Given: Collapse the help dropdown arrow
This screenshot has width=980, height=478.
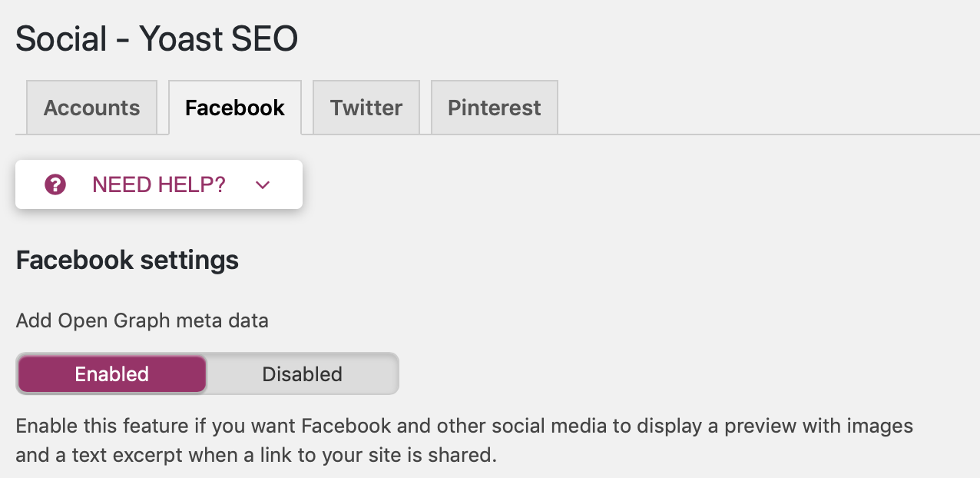Looking at the screenshot, I should 262,184.
